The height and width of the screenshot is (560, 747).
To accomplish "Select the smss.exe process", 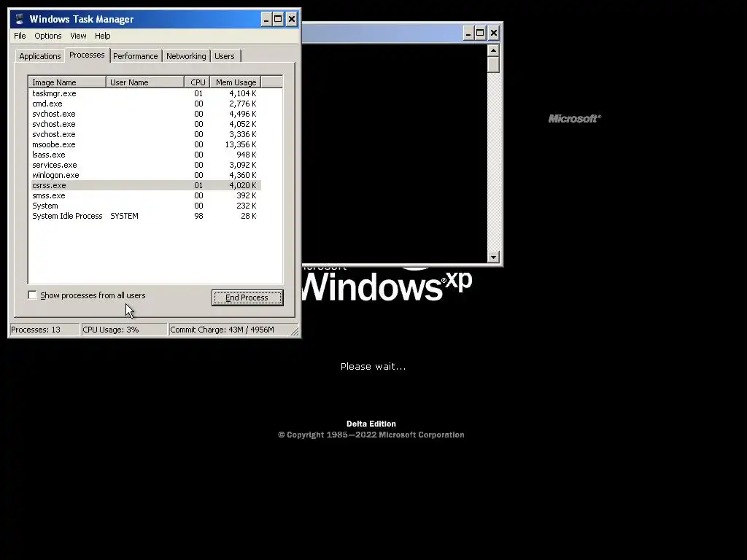I will click(x=146, y=195).
